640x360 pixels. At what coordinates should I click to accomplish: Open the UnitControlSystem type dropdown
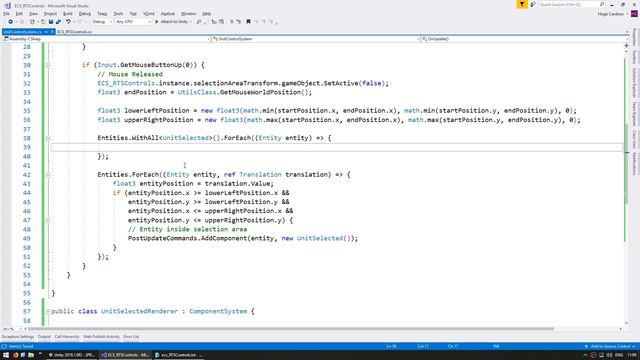click(x=316, y=39)
